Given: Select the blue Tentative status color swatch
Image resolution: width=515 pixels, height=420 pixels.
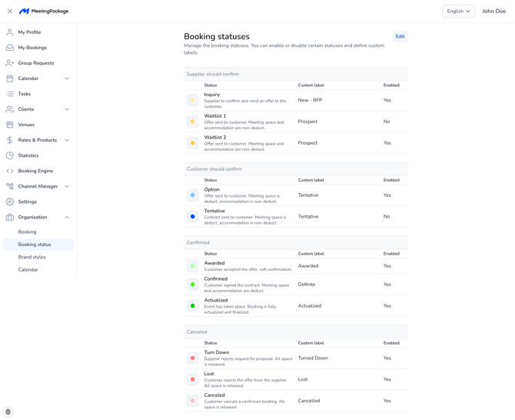Looking at the screenshot, I should click(193, 217).
